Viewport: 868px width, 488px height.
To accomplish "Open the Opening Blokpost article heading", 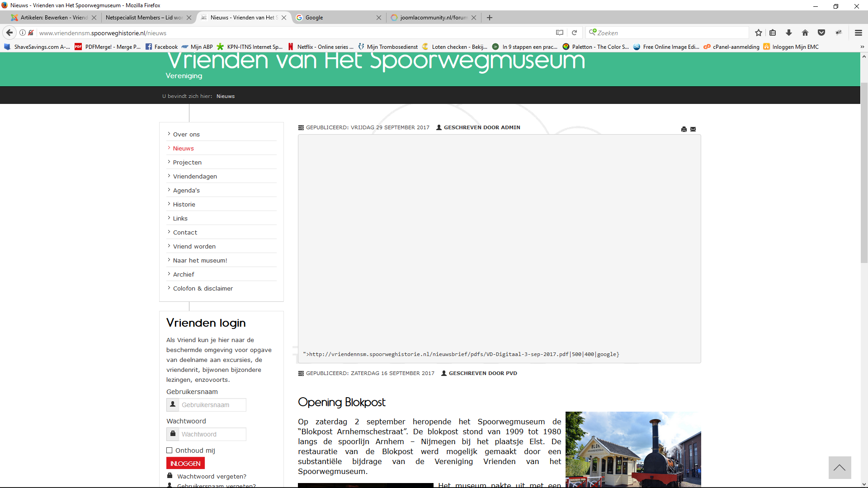I will tap(341, 402).
